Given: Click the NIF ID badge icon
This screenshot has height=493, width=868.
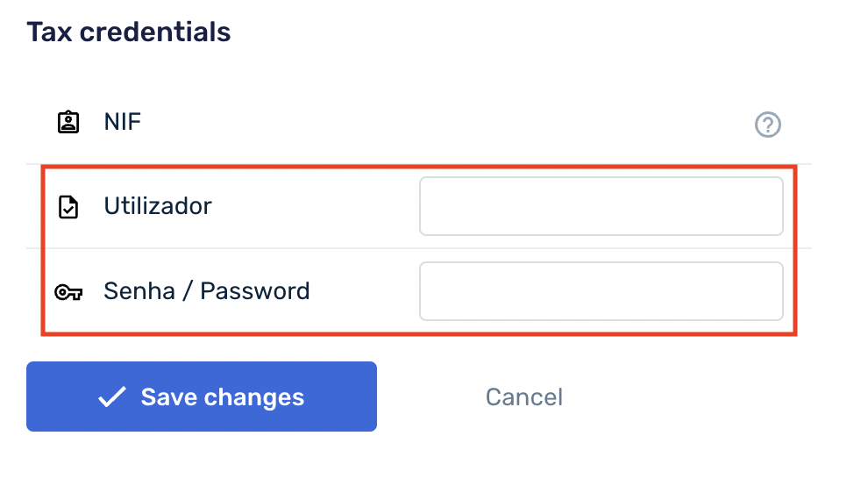Looking at the screenshot, I should click(x=68, y=122).
